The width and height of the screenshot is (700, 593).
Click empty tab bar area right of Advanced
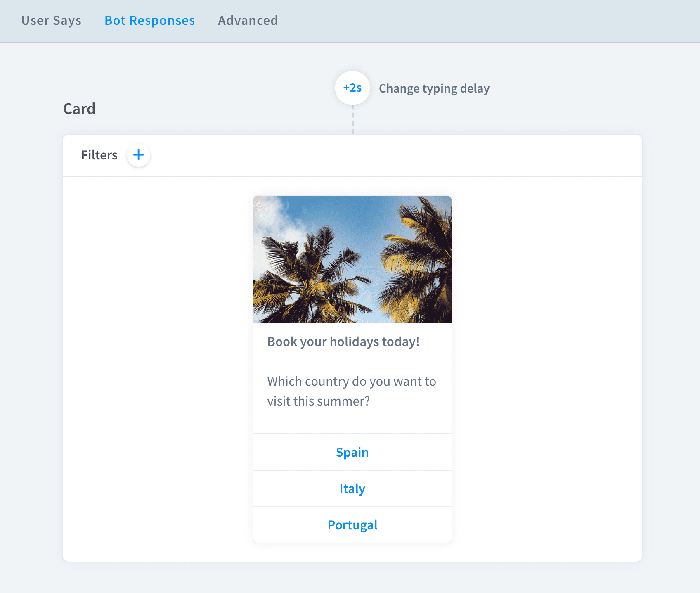[x=487, y=21]
